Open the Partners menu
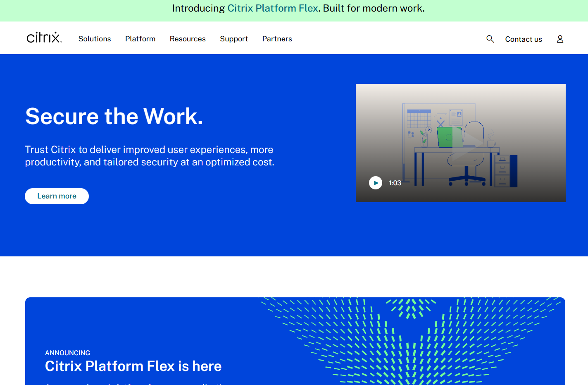The width and height of the screenshot is (588, 385). pyautogui.click(x=277, y=39)
